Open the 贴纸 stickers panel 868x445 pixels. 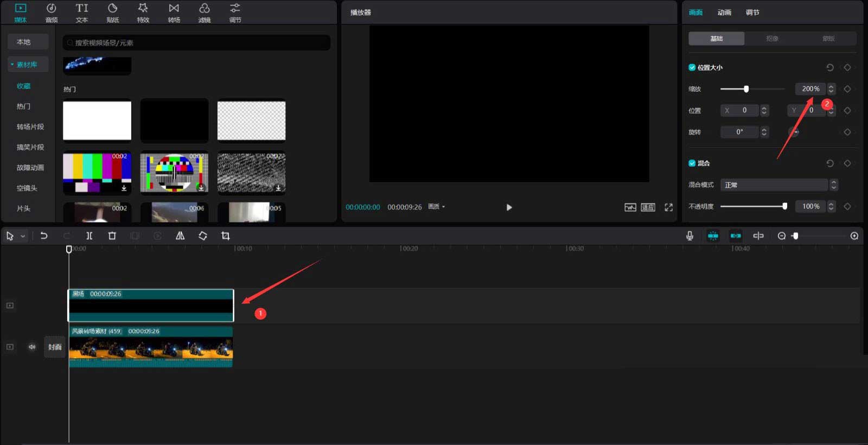point(113,12)
